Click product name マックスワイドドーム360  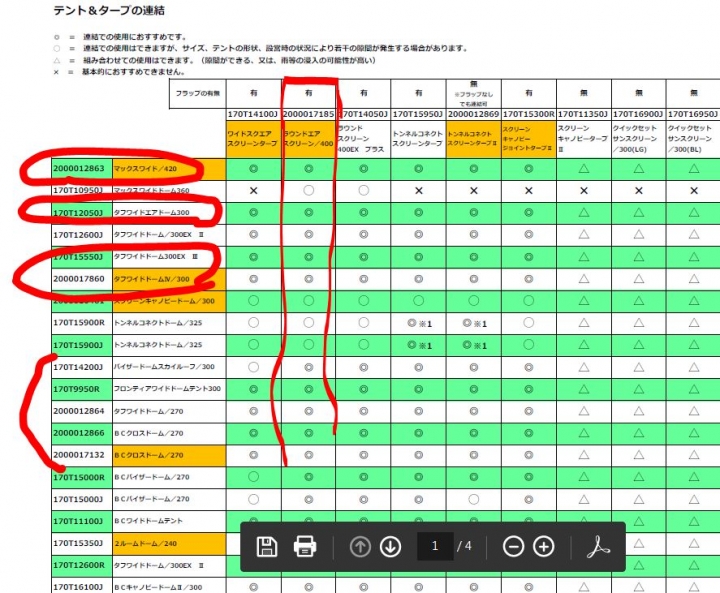[152, 191]
